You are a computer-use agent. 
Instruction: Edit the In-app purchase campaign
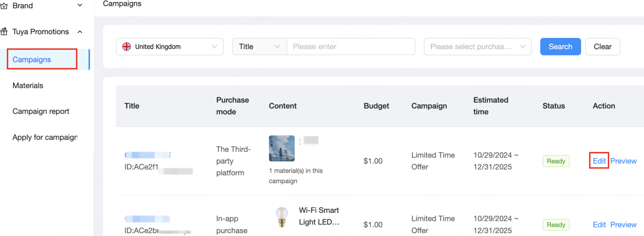tap(599, 224)
